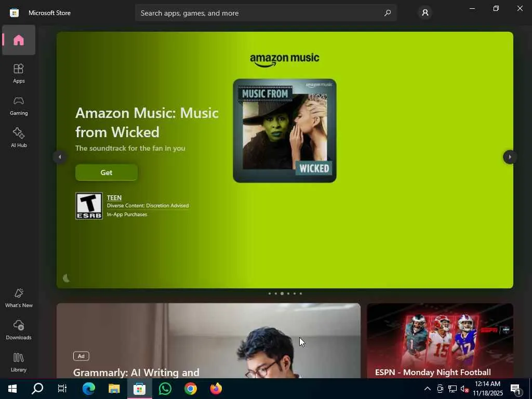Open Music from Wicked album artwork
532x399 pixels.
(285, 130)
